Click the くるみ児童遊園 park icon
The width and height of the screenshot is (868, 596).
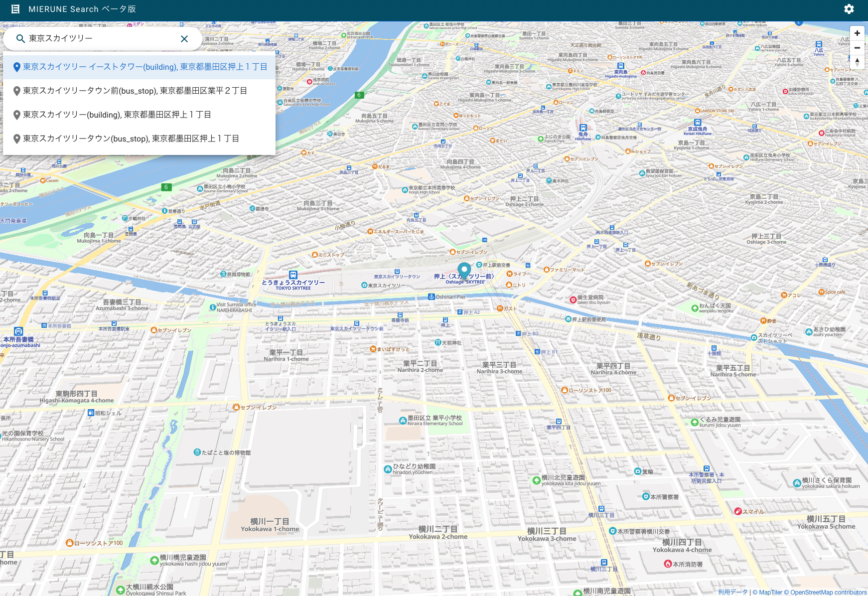[x=695, y=422]
